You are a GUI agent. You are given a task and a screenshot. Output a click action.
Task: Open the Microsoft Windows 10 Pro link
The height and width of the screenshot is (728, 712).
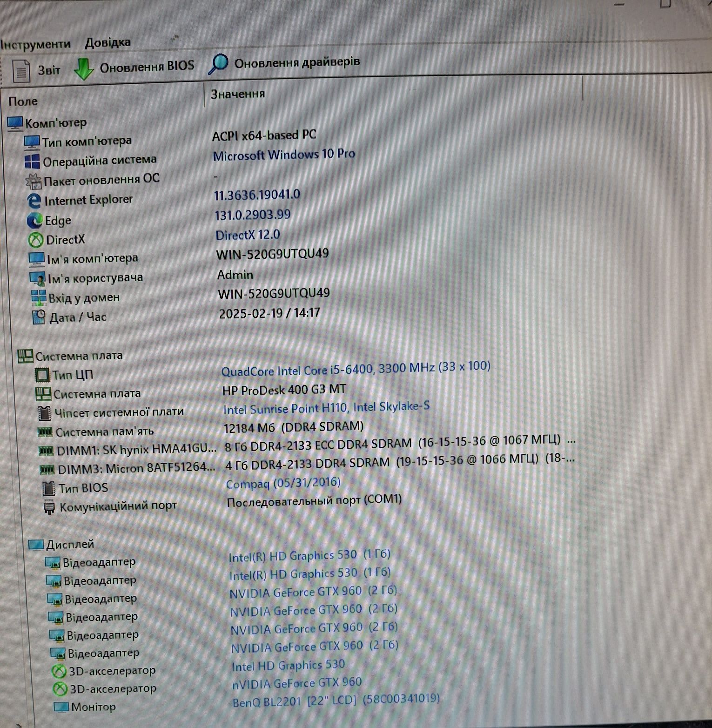(284, 155)
